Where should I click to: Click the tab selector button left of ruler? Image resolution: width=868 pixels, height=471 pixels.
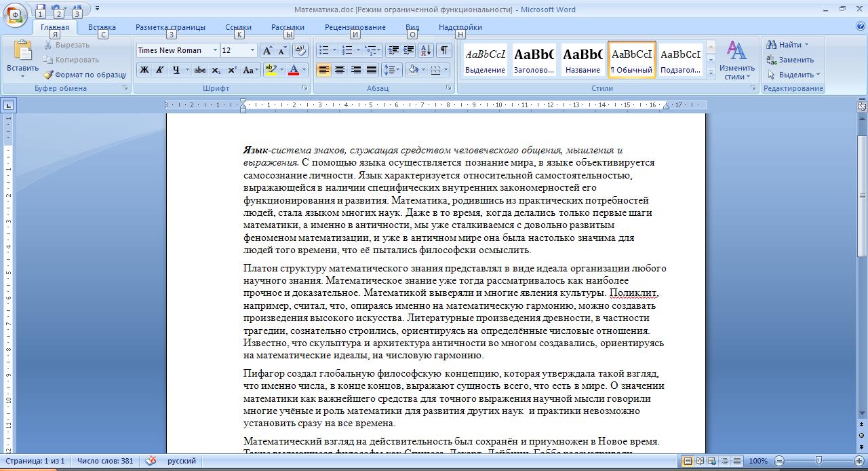click(8, 105)
